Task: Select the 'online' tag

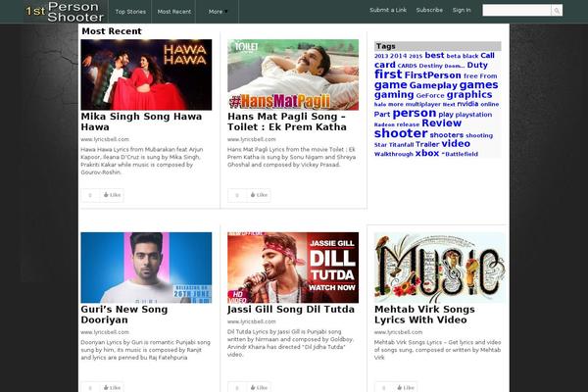Action: pyautogui.click(x=489, y=104)
